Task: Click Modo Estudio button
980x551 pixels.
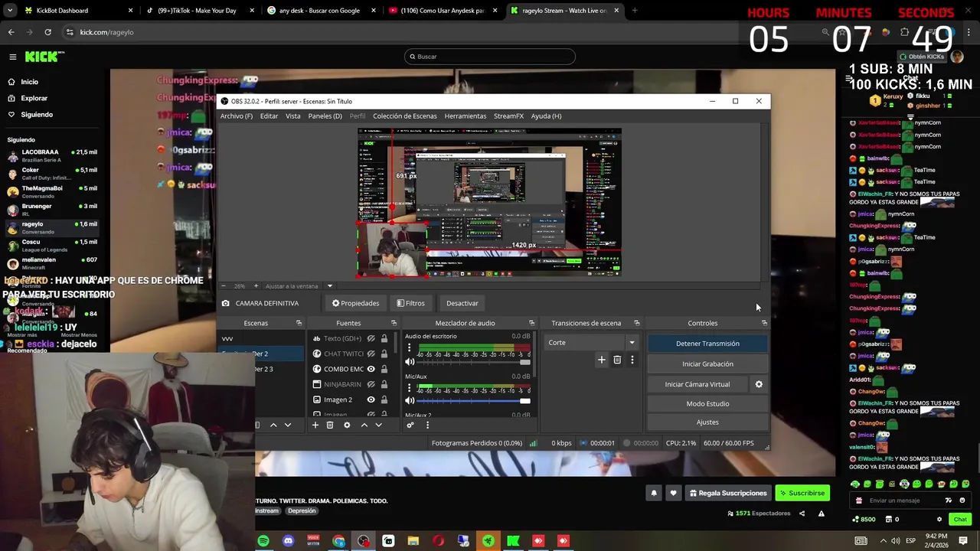Action: [707, 404]
